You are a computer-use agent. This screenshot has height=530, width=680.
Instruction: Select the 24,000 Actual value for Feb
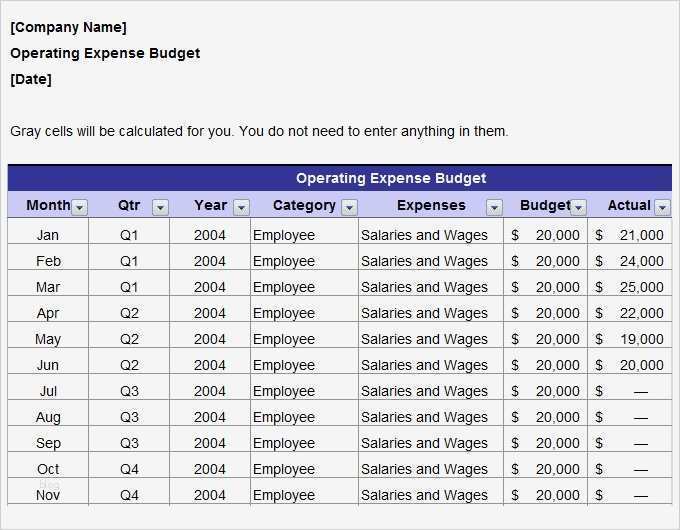coord(630,261)
